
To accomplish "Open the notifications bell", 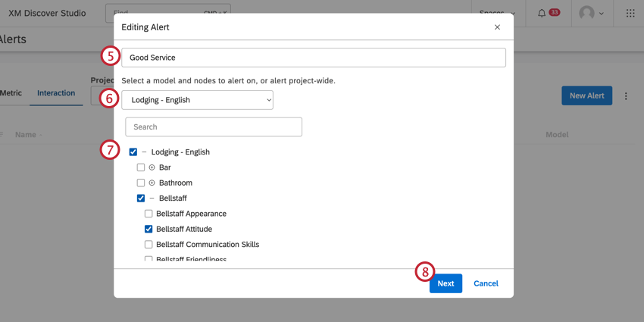I will point(542,14).
